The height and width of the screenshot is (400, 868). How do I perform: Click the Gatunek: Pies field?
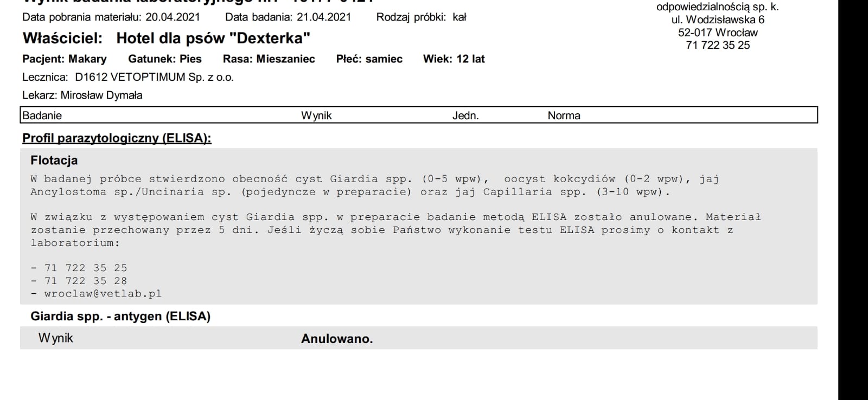pyautogui.click(x=165, y=59)
